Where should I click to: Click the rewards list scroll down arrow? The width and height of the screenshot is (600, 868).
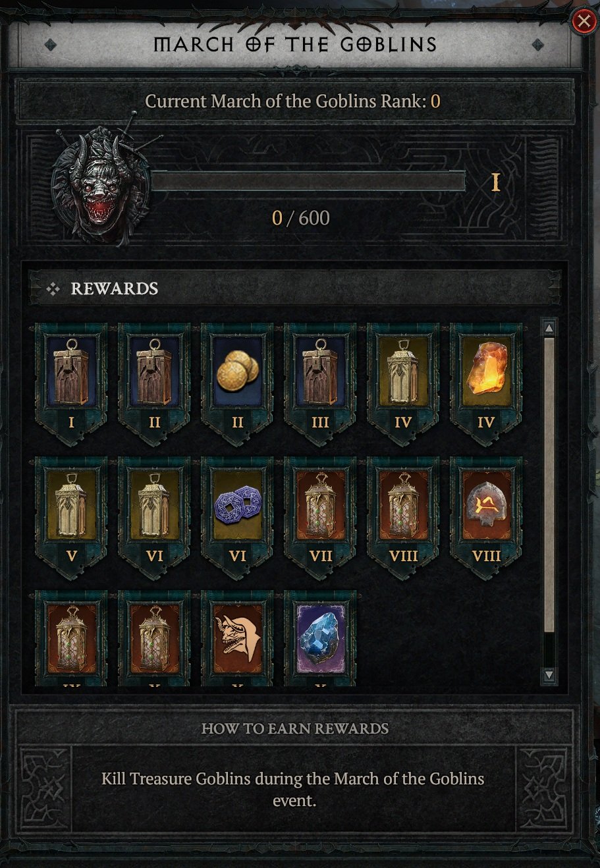(x=549, y=675)
